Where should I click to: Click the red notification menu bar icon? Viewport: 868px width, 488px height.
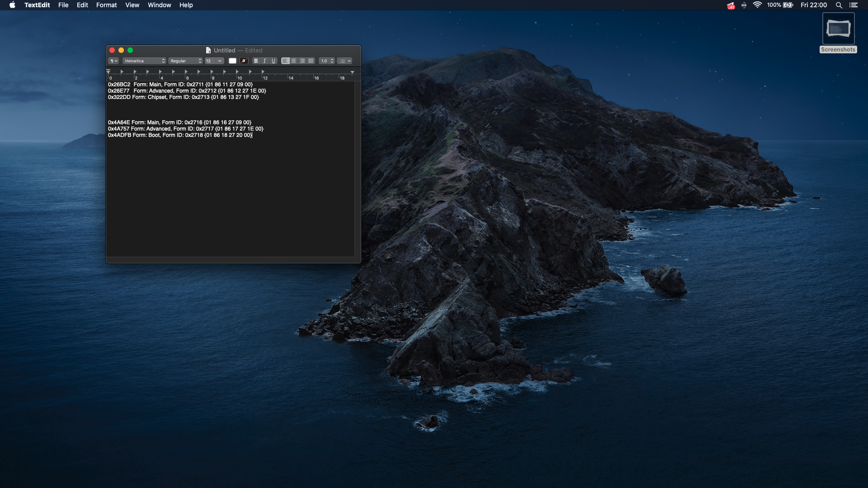coord(731,5)
